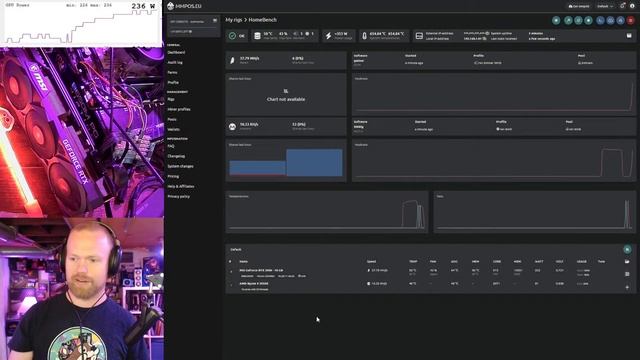Select the AMD Ryzen CPU device row
Screen dimensions: 640x360
pyautogui.click(x=424, y=286)
